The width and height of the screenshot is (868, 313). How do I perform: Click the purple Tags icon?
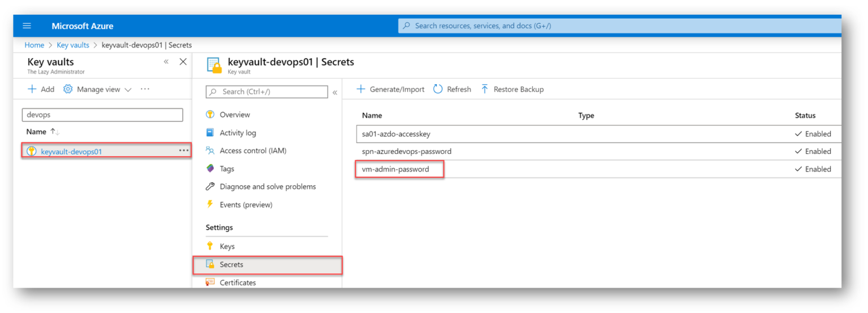(210, 169)
